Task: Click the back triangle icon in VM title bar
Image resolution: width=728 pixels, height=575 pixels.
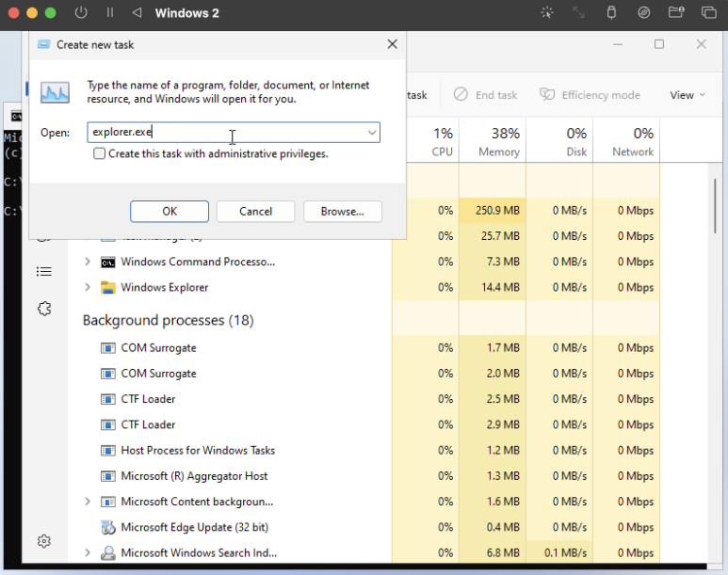Action: coord(137,12)
